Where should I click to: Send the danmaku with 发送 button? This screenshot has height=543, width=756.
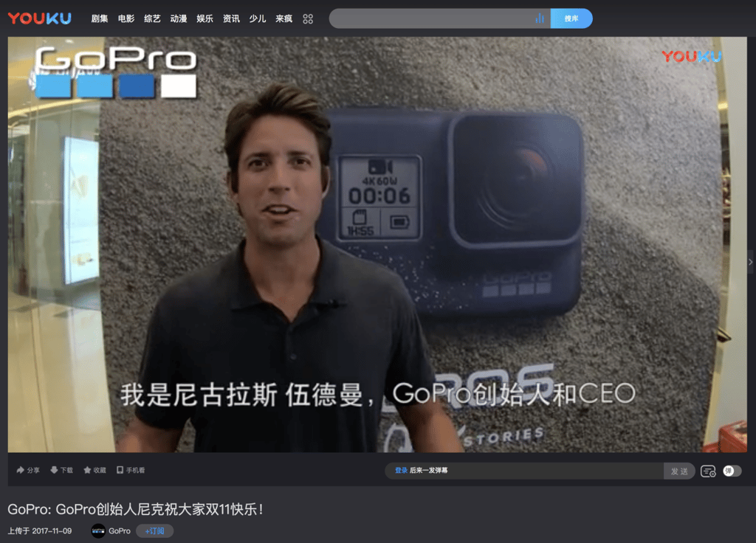pos(679,471)
